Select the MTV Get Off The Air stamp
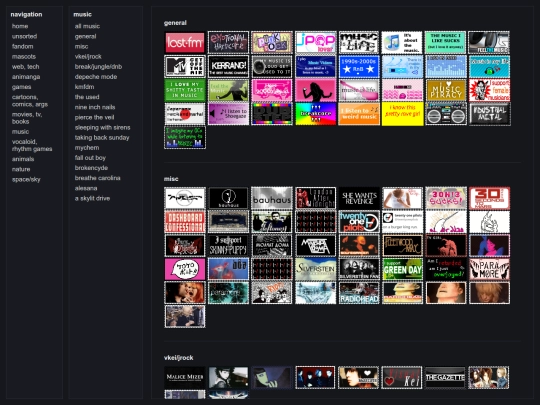540x405 pixels. (185, 66)
